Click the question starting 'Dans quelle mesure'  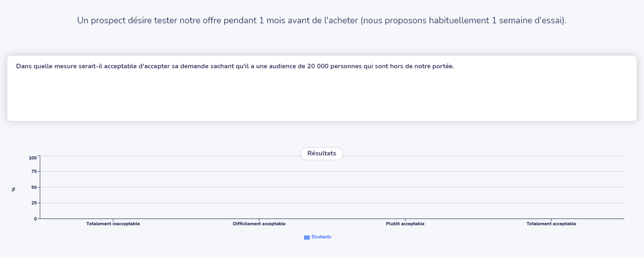click(x=235, y=66)
